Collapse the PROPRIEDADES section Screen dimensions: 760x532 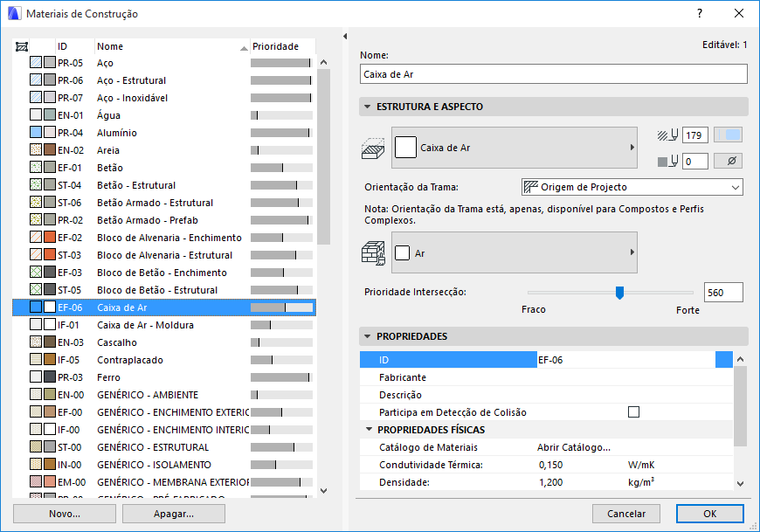click(368, 336)
